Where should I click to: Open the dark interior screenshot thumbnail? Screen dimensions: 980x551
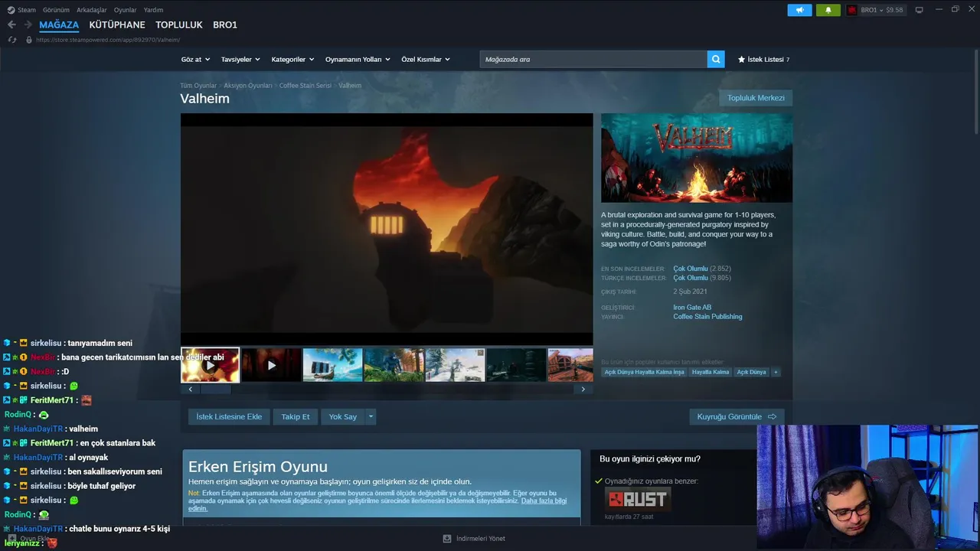[x=516, y=365]
